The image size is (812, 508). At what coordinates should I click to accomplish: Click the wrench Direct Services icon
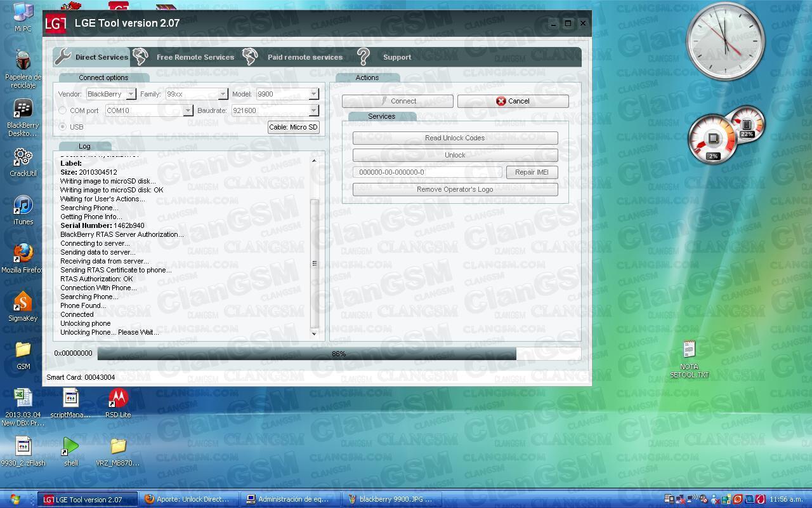pyautogui.click(x=63, y=57)
